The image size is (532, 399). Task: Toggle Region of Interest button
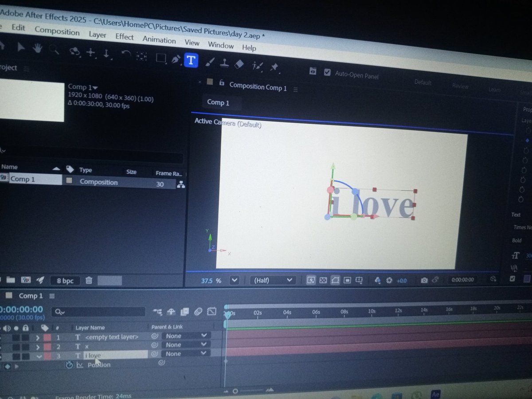[x=347, y=280]
